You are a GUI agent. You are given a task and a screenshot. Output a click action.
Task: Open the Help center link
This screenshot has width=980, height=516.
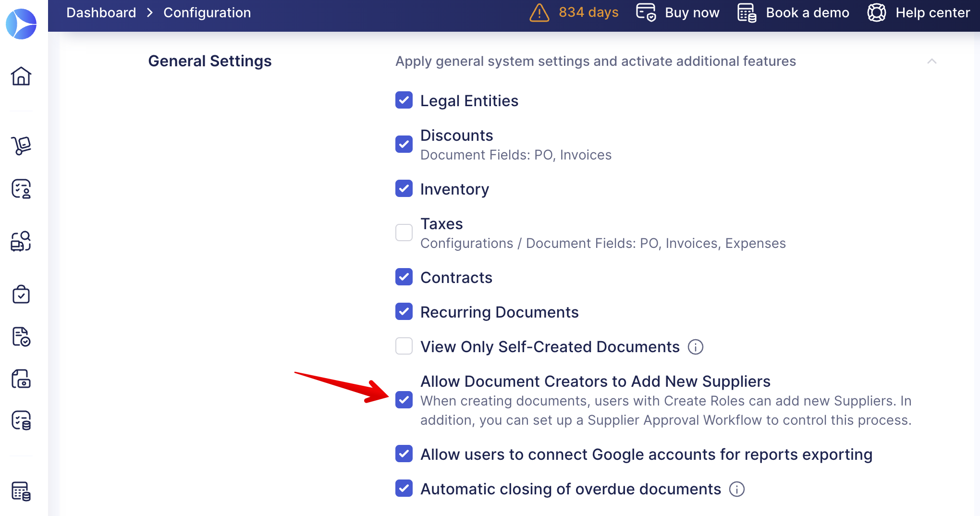(x=933, y=12)
